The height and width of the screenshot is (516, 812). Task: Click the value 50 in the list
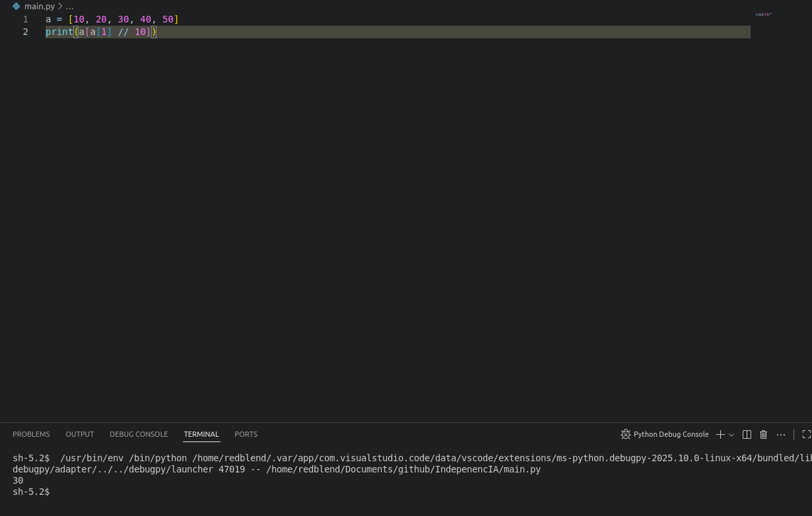(x=168, y=19)
